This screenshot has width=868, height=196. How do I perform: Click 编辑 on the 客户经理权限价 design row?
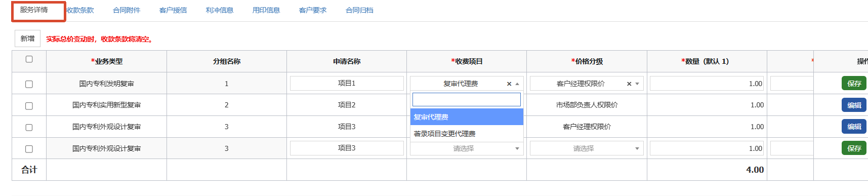pyautogui.click(x=854, y=127)
